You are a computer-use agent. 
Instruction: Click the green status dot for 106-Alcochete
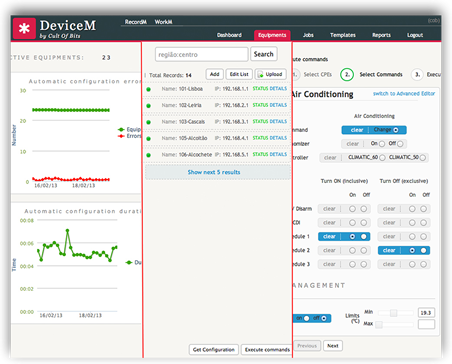click(x=149, y=155)
